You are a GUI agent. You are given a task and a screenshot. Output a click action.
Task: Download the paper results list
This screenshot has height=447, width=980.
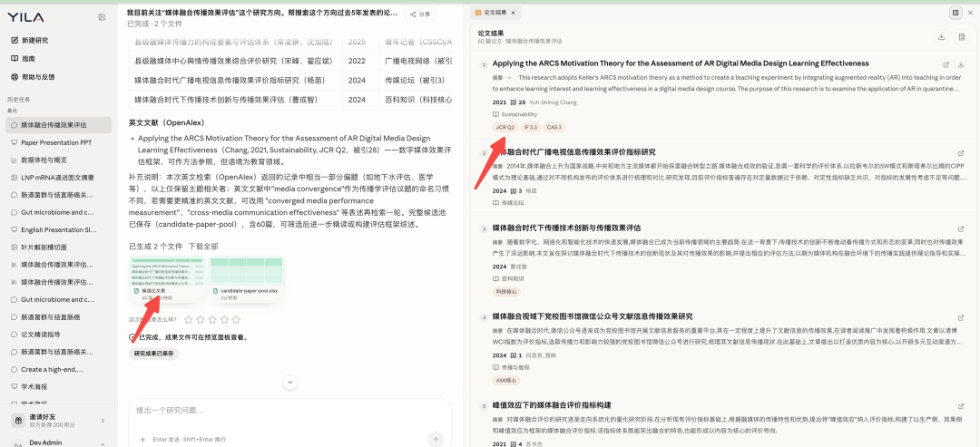(x=941, y=37)
